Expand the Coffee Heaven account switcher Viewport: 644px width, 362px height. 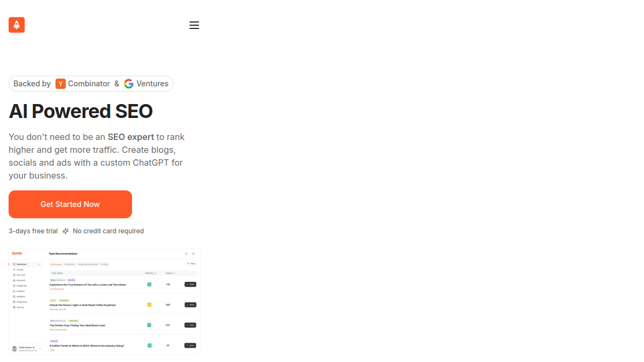click(x=26, y=349)
